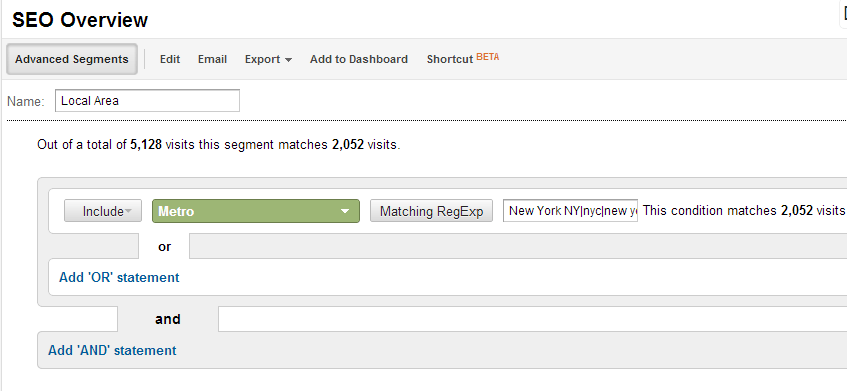Click Edit in the report toolbar
The height and width of the screenshot is (391, 847).
pos(170,59)
